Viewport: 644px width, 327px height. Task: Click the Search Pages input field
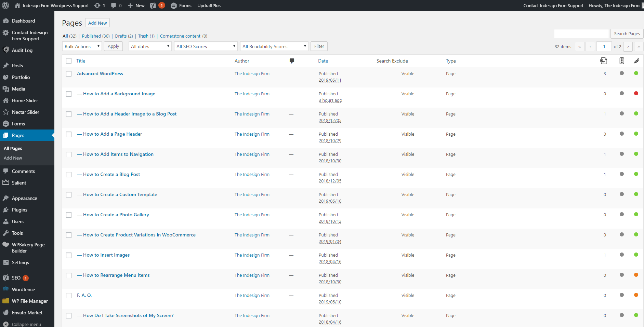point(581,33)
